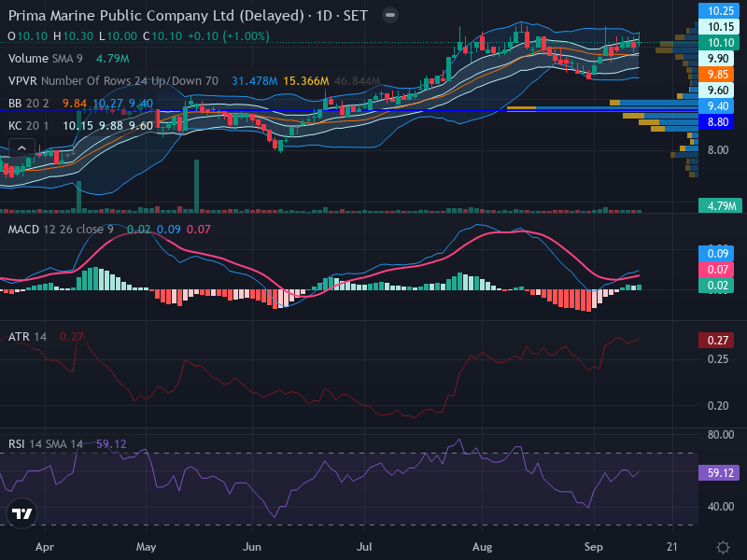Screen dimensions: 747x560
Task: Select the BB 20 2 indicator label
Action: (29, 104)
